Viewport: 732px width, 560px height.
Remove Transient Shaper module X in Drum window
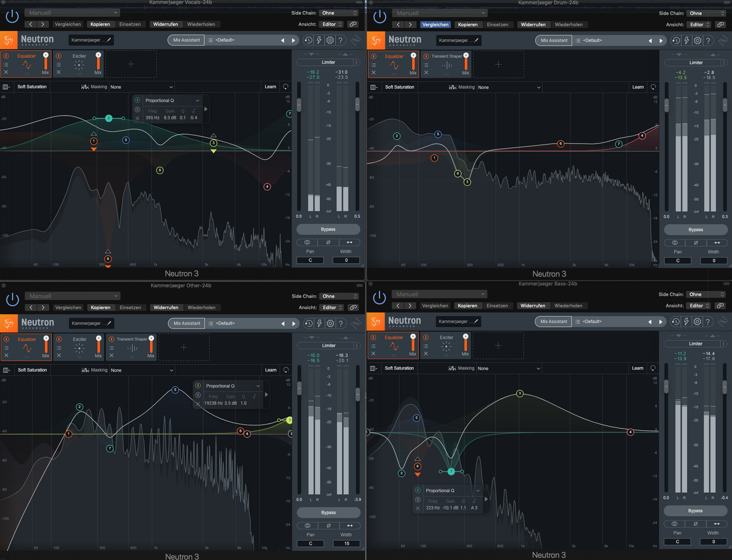(x=426, y=73)
